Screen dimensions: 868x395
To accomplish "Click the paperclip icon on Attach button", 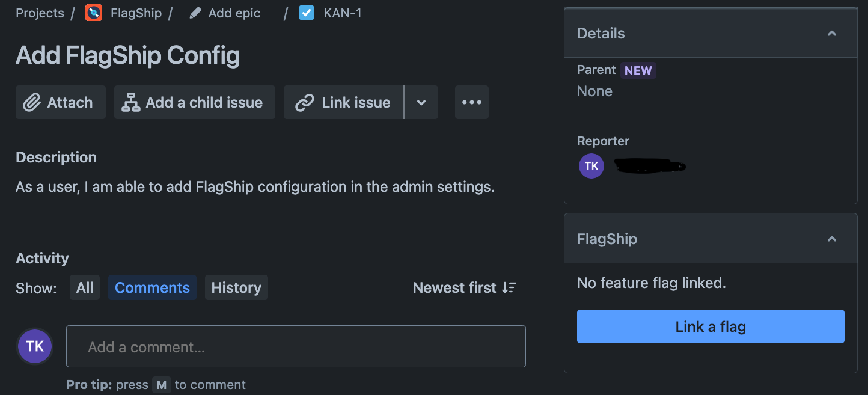I will click(x=32, y=102).
